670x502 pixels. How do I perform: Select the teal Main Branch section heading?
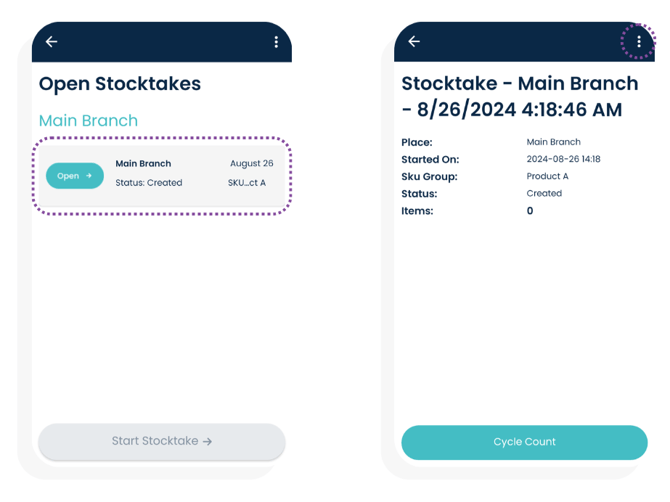(88, 121)
